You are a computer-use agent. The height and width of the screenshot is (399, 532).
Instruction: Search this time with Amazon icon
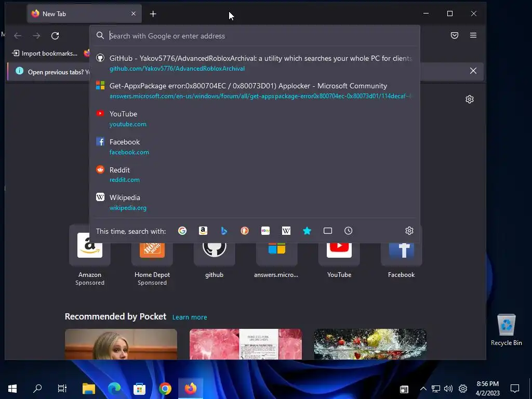click(203, 231)
